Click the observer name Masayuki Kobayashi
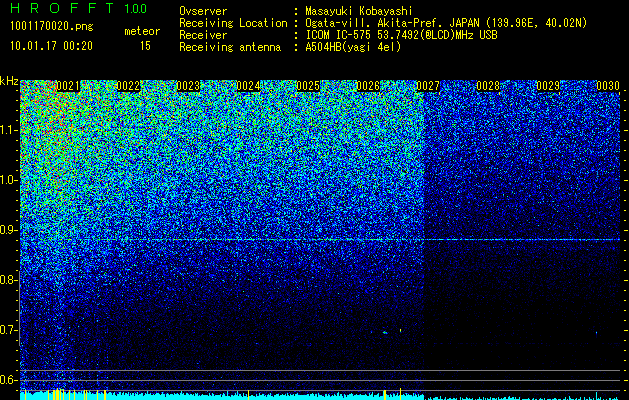The image size is (629, 400). [x=359, y=11]
